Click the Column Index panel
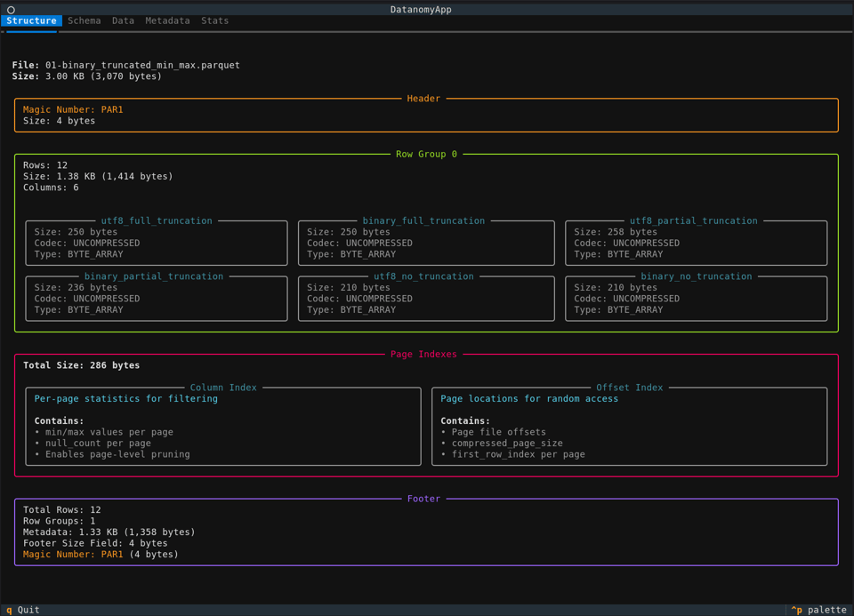 pyautogui.click(x=223, y=427)
